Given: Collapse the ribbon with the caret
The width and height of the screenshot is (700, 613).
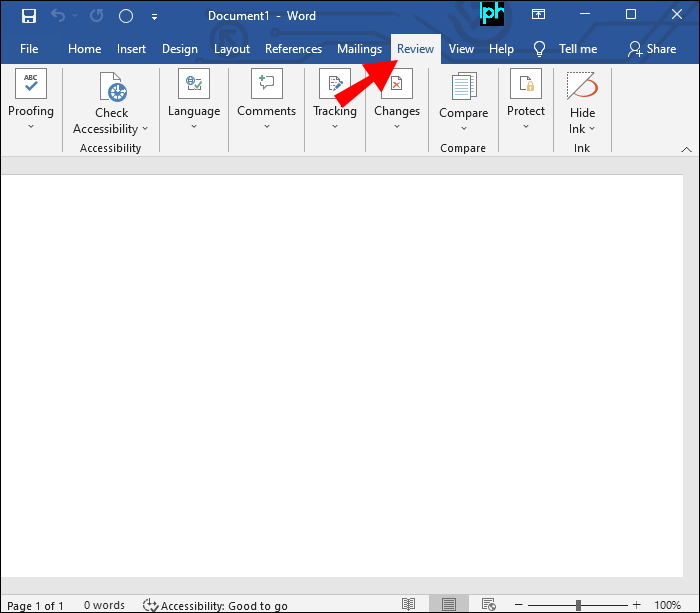Looking at the screenshot, I should (686, 150).
